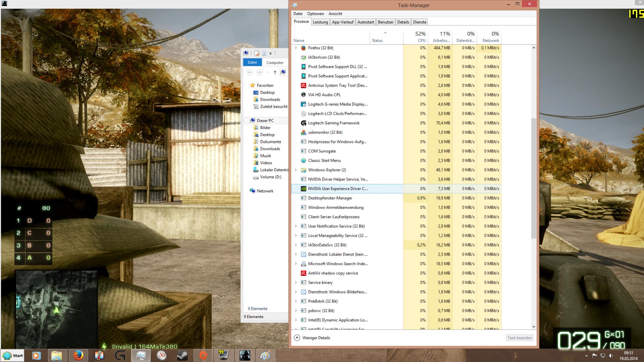Switch to the Dienste tab
Image resolution: width=644 pixels, height=362 pixels.
pyautogui.click(x=419, y=22)
